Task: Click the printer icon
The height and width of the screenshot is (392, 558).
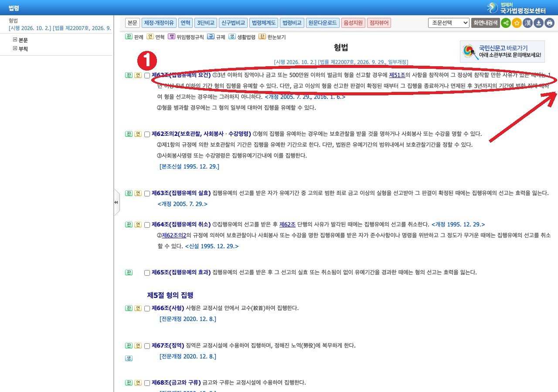Action: [550, 23]
